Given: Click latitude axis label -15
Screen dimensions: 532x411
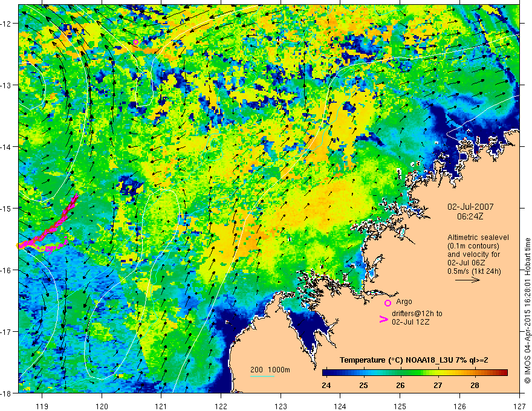Looking at the screenshot, I should (x=6, y=208).
